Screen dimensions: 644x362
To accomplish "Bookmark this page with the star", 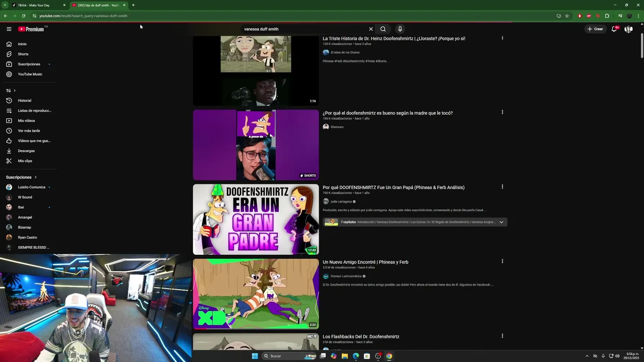I will [x=567, y=16].
